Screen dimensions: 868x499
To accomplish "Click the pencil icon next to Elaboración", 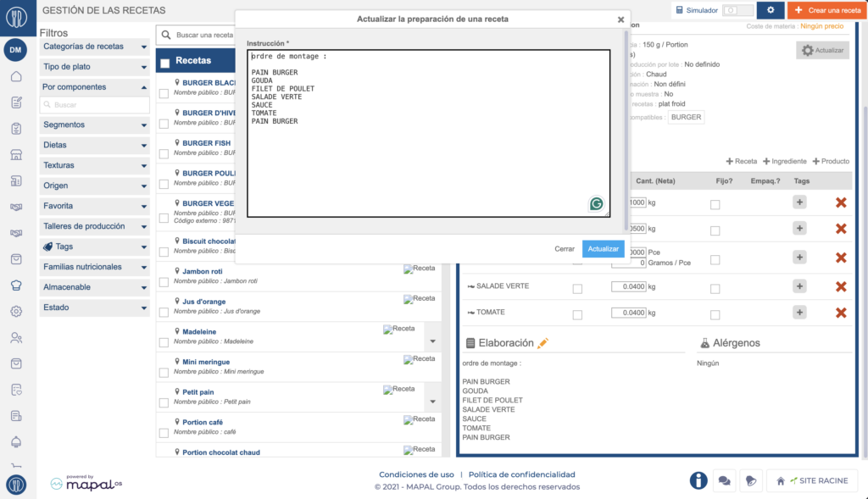I will [542, 343].
